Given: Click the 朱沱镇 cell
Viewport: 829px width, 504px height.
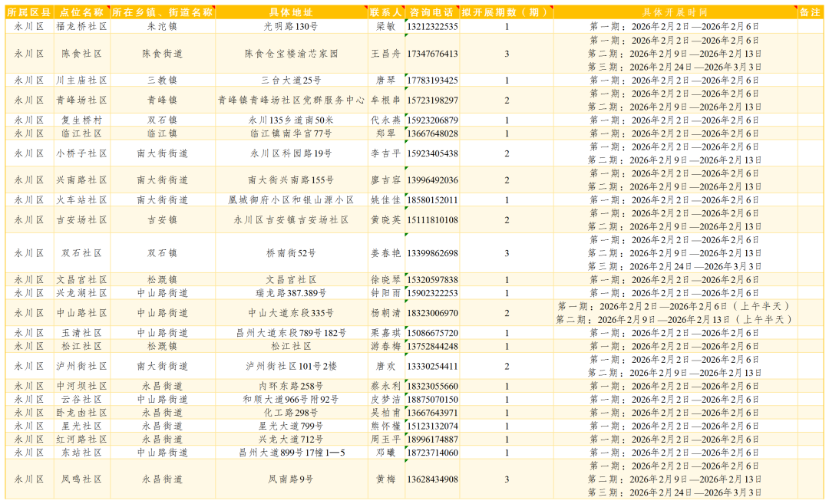Looking at the screenshot, I should [x=162, y=26].
